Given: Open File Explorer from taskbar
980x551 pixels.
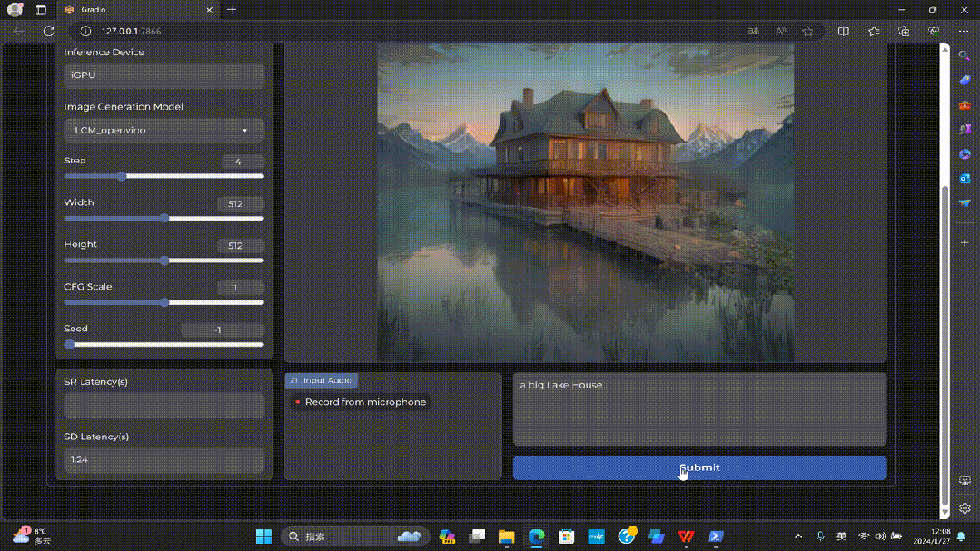Looking at the screenshot, I should click(x=506, y=536).
